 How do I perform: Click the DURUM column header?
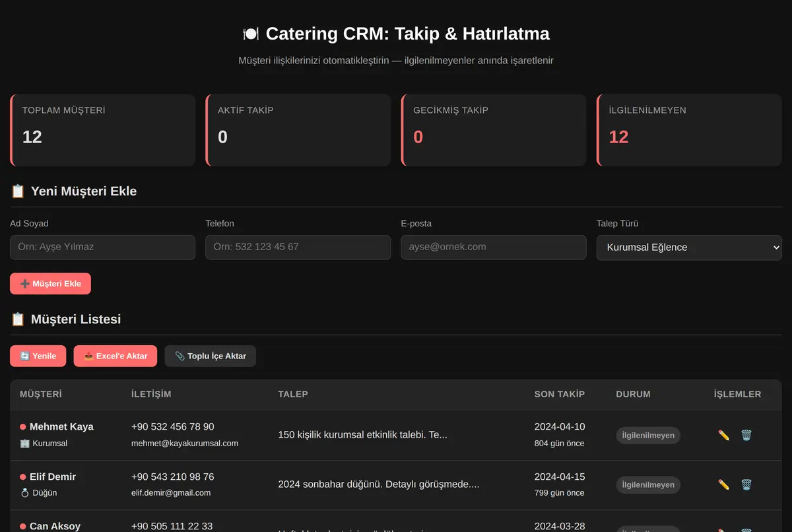pyautogui.click(x=633, y=394)
